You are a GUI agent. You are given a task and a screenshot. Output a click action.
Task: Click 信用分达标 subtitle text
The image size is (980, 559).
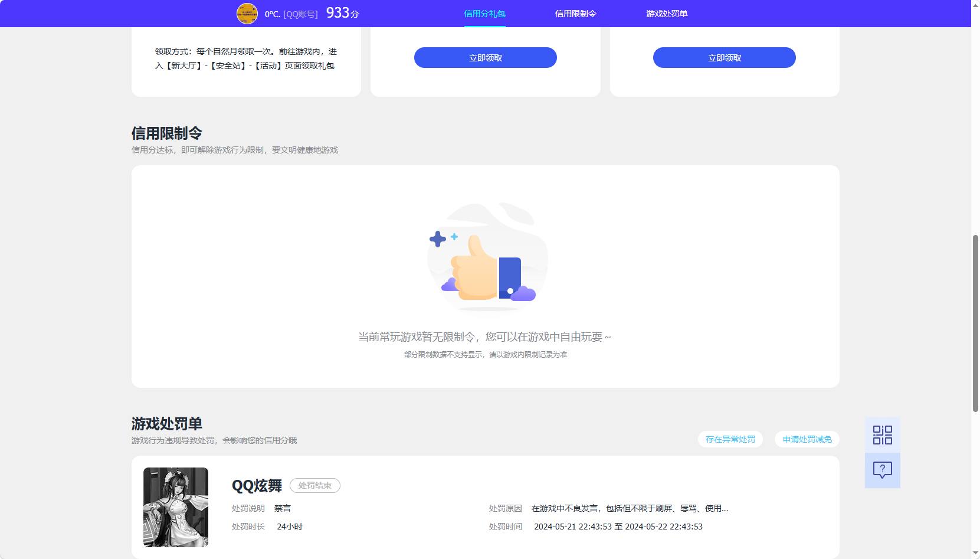(x=235, y=150)
